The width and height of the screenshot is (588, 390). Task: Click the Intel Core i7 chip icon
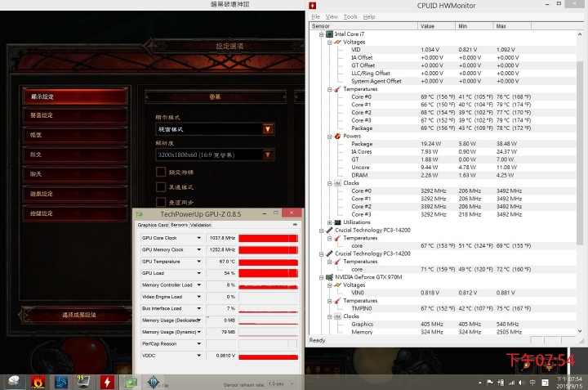coord(329,34)
